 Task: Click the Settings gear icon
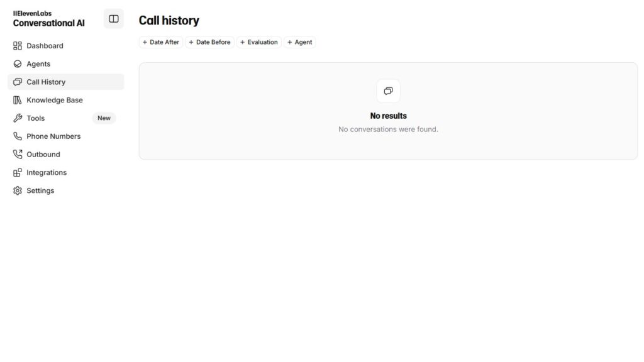tap(17, 191)
